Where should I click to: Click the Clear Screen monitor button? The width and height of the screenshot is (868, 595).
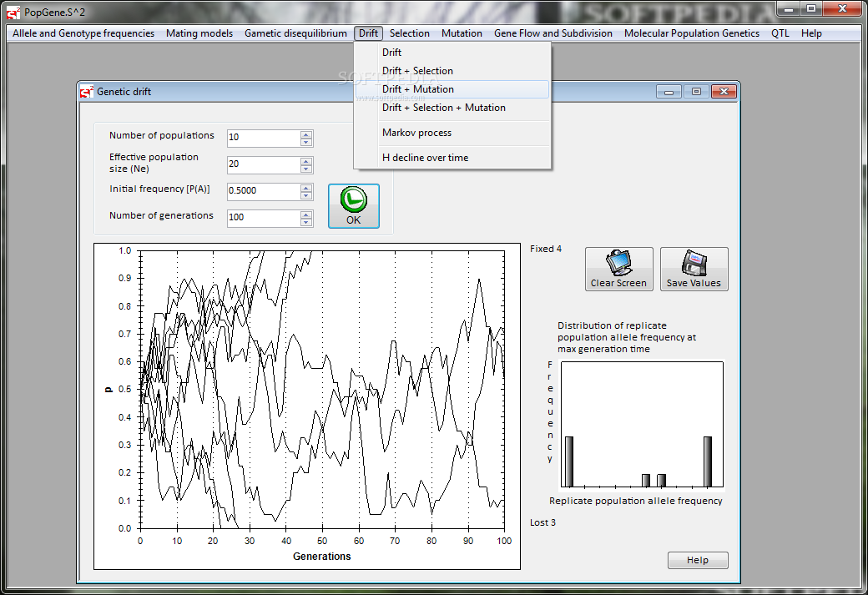(619, 269)
